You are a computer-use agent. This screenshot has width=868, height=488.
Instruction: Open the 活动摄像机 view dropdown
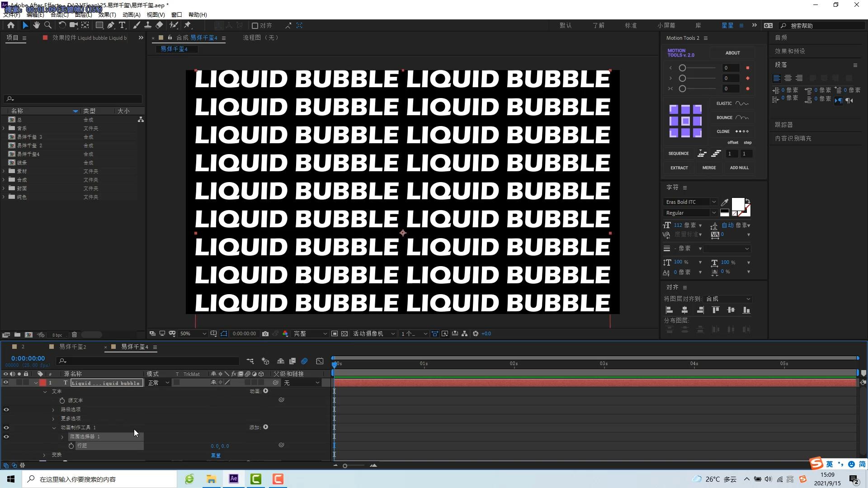tap(373, 333)
